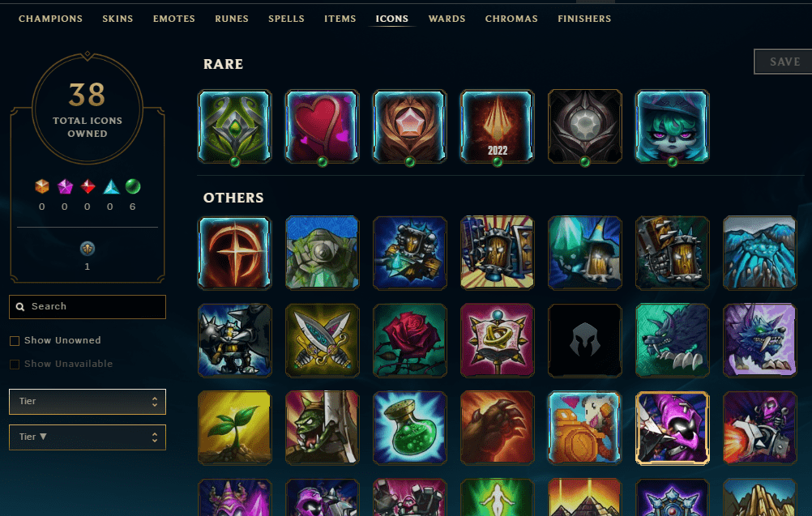The image size is (812, 516).
Task: Open the first Tier dropdown
Action: [88, 402]
